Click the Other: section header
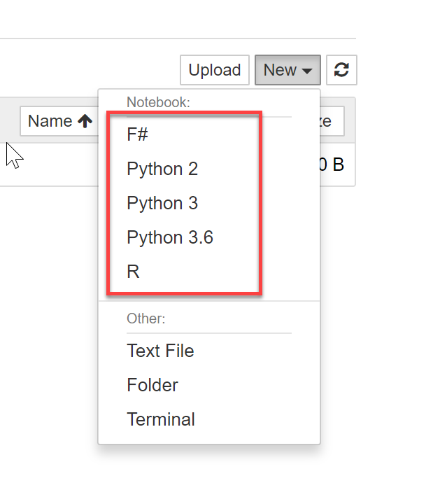 click(145, 318)
